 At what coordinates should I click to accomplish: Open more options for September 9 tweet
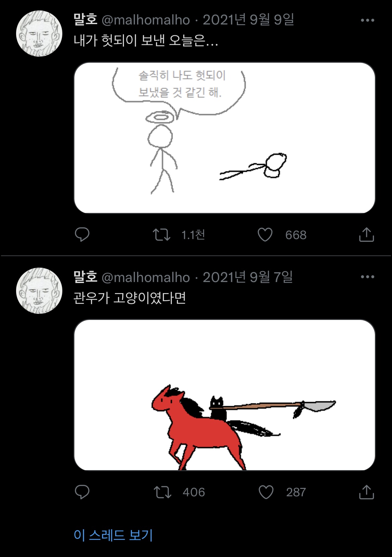click(x=368, y=20)
